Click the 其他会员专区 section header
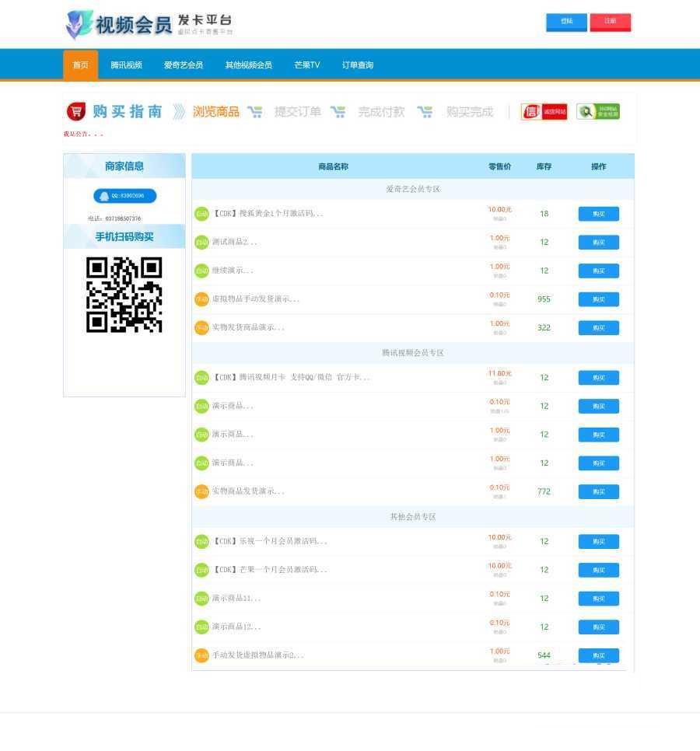 [413, 517]
